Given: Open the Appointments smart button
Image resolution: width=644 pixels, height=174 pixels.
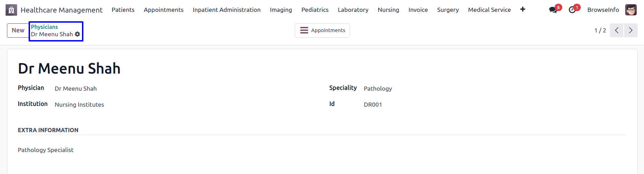Looking at the screenshot, I should click(x=322, y=30).
